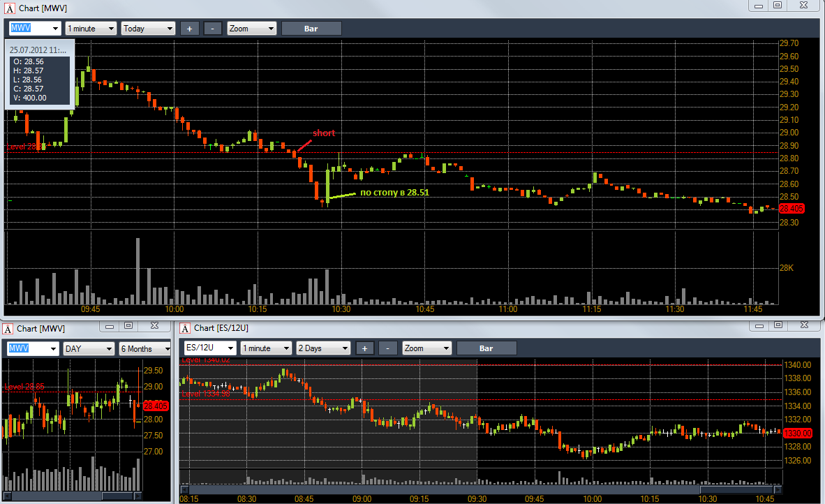Click the red 'short' annotation label on the chart
The image size is (825, 504).
323,133
